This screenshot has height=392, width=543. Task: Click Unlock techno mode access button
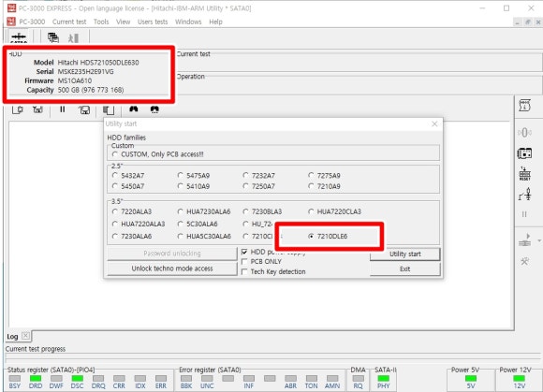tap(172, 269)
